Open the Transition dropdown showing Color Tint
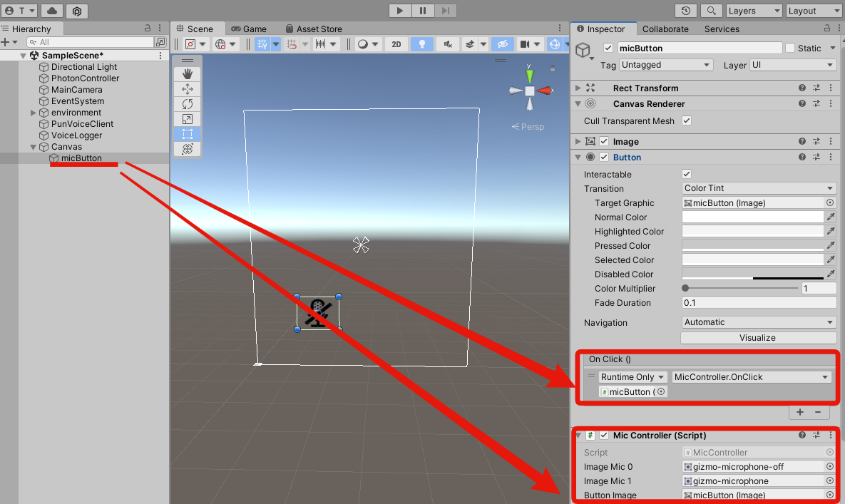 [758, 187]
